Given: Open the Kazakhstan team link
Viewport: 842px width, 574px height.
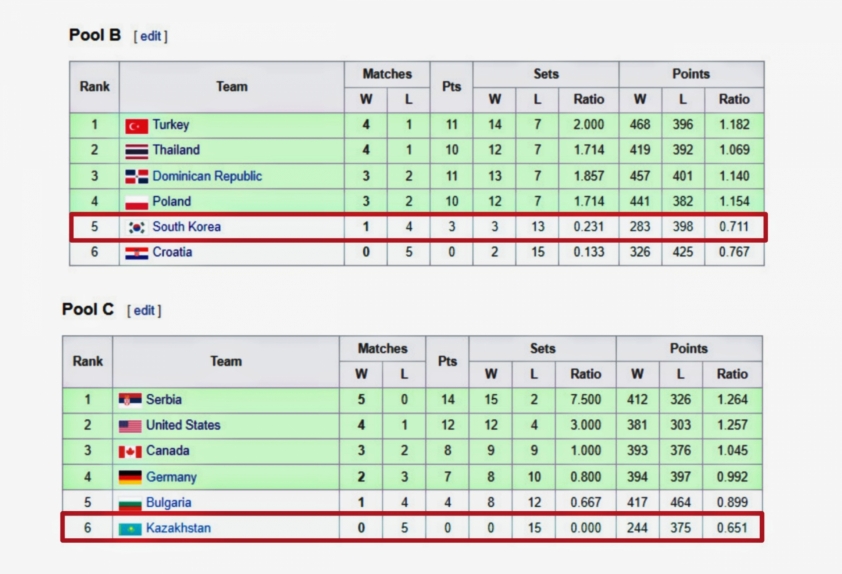Looking at the screenshot, I should pyautogui.click(x=178, y=528).
